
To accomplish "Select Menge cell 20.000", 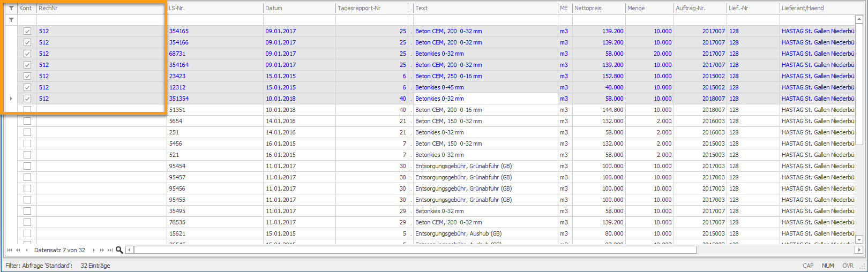I will pyautogui.click(x=649, y=54).
